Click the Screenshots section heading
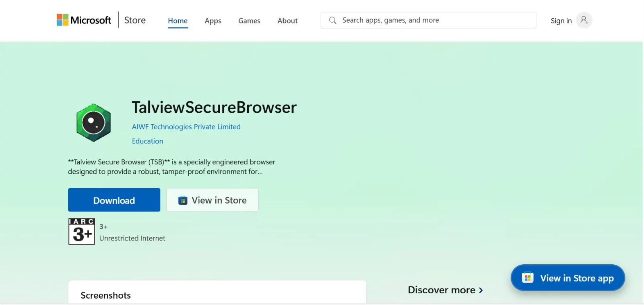Screen dimensions: 644x305 [x=105, y=295]
